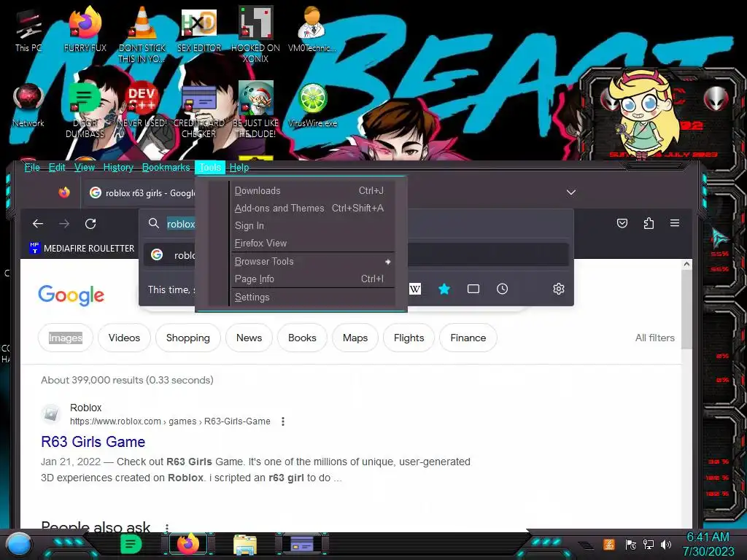Open People also ask options dots
Image resolution: width=747 pixels, height=560 pixels.
(x=167, y=528)
